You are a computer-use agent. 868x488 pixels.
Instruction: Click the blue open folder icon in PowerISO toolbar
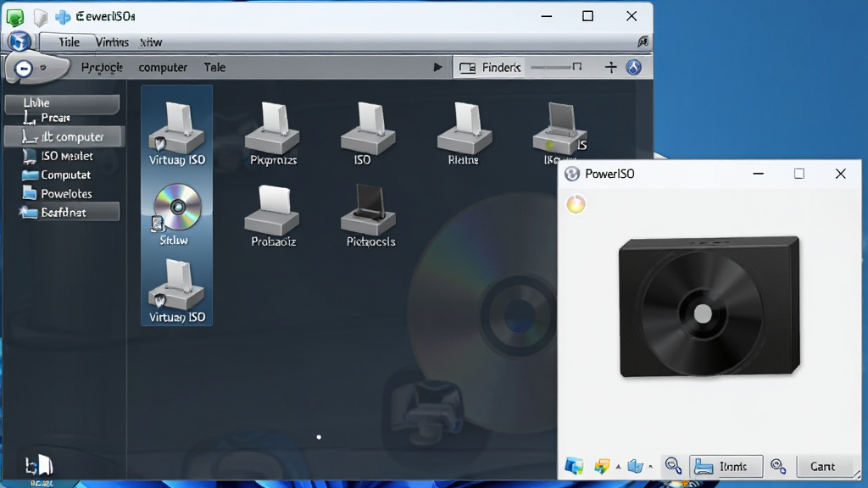pos(635,467)
